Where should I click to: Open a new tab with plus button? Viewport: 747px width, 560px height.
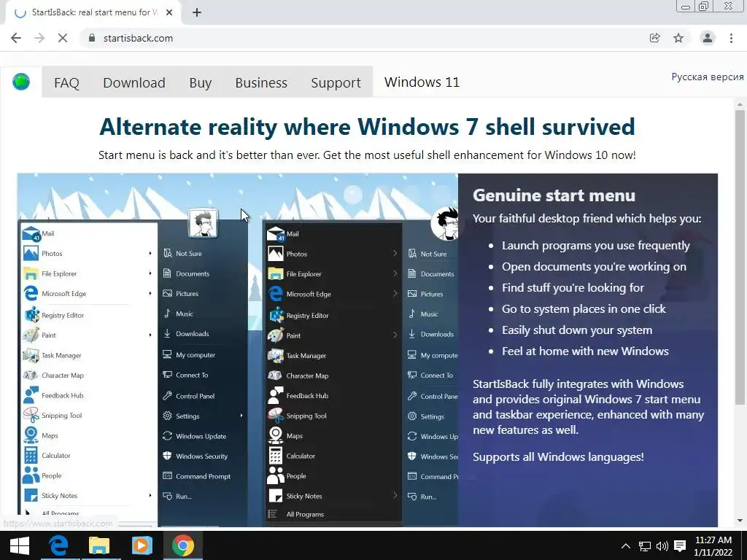pos(197,12)
